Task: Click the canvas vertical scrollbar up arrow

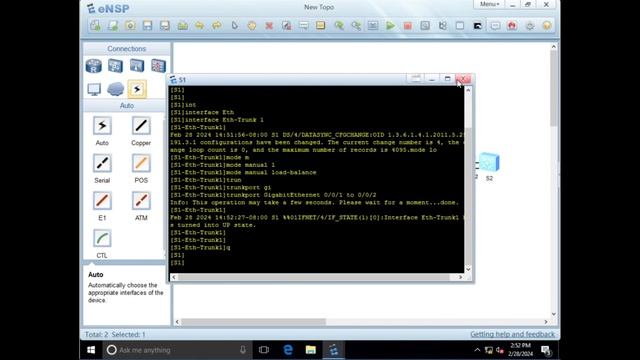Action: 553,47
